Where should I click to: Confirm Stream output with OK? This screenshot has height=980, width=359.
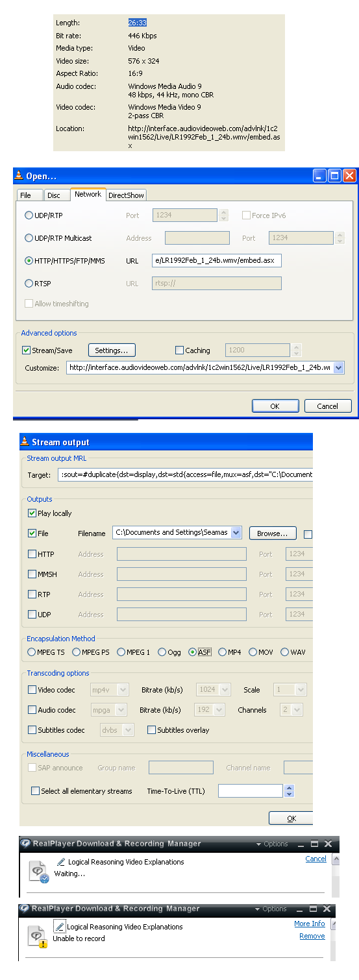[x=291, y=818]
